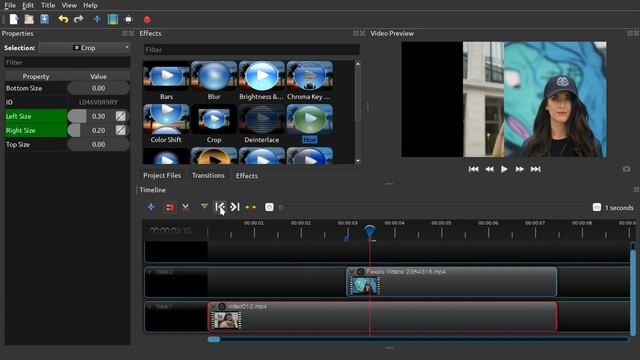
Task: Click the Effects filter field
Action: (252, 50)
